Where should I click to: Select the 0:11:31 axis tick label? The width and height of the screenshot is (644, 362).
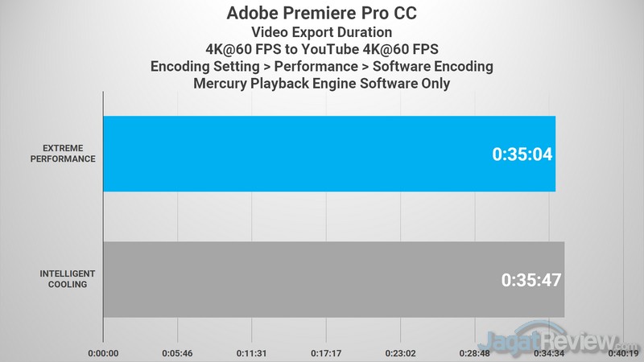point(252,352)
